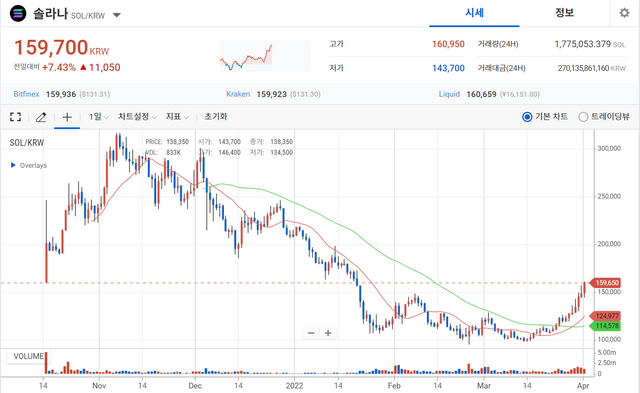This screenshot has width=640, height=393.
Task: Open the SOL/KRW market selector arrow
Action: tap(117, 15)
